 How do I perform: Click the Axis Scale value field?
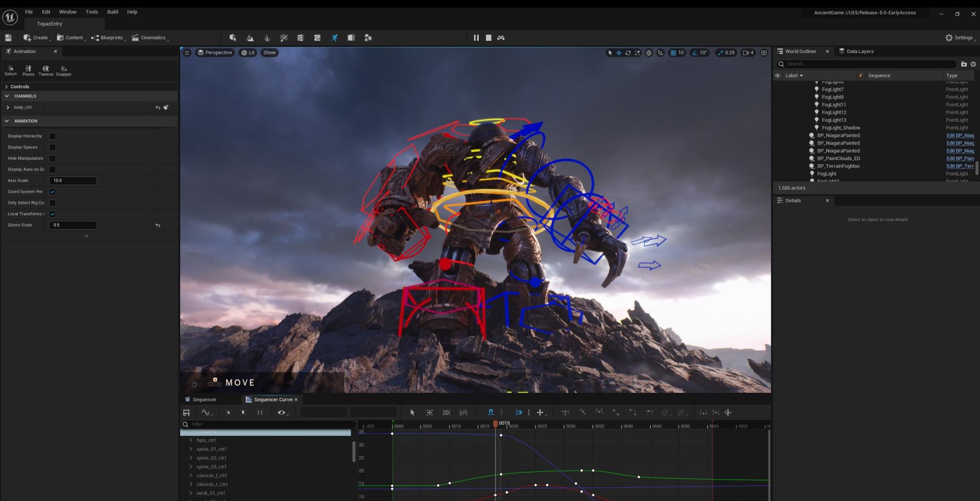73,181
